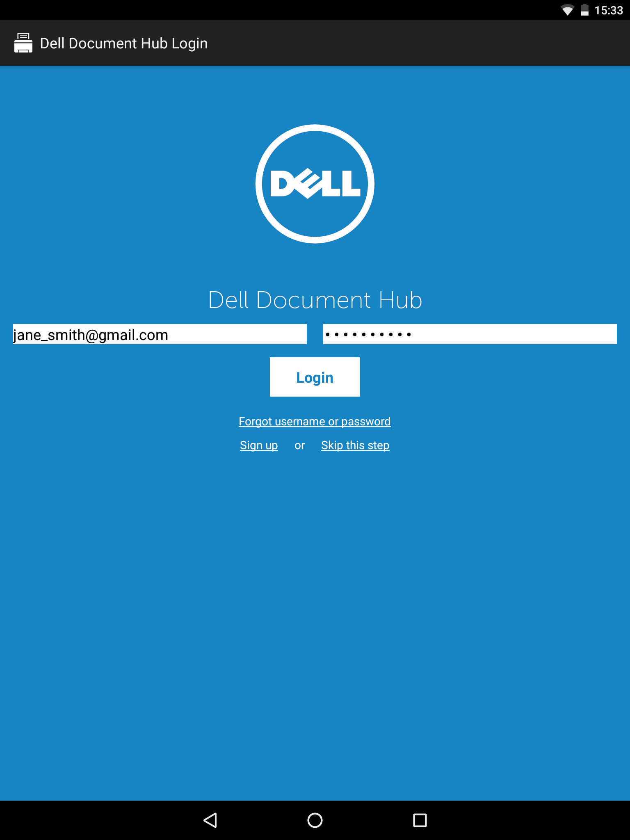
Task: Click the Login button
Action: point(315,377)
